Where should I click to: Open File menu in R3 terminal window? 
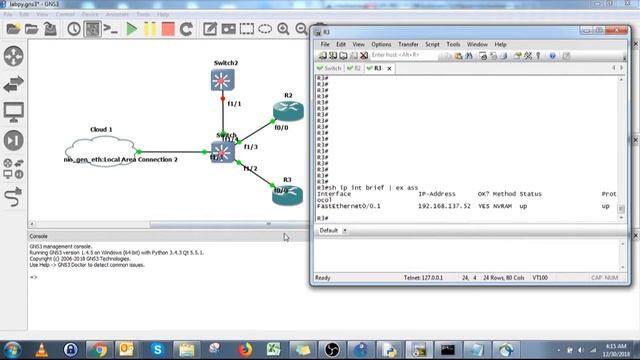click(325, 44)
